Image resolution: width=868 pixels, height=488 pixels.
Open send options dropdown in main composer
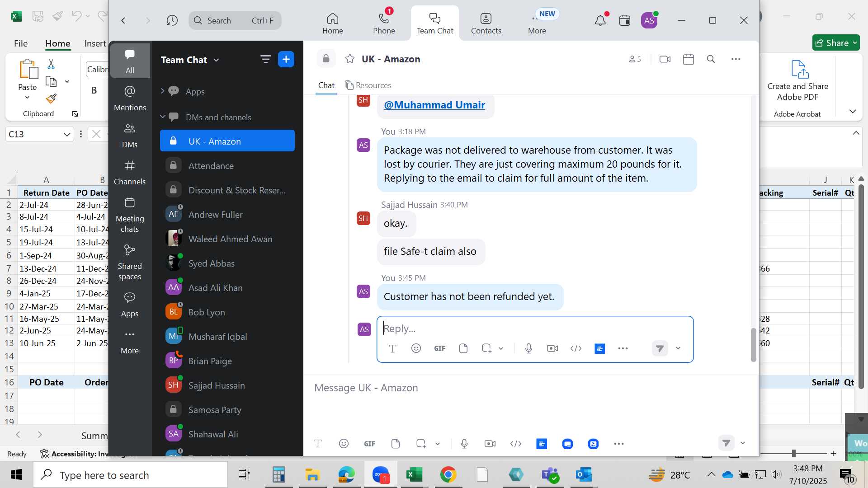[x=743, y=443]
